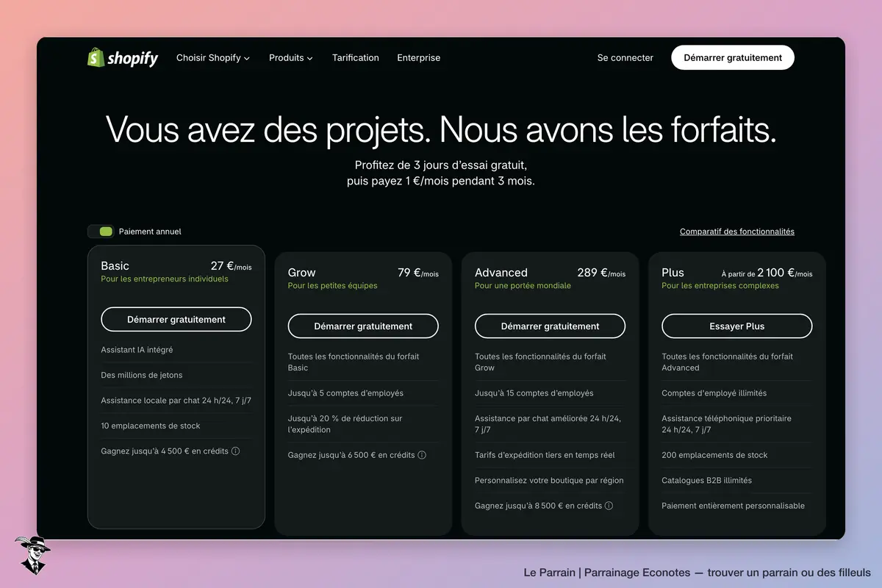The image size is (882, 588).
Task: Click the Shopify logo
Action: pos(122,57)
